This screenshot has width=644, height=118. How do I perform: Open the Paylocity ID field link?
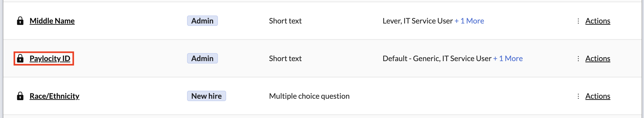coord(50,59)
